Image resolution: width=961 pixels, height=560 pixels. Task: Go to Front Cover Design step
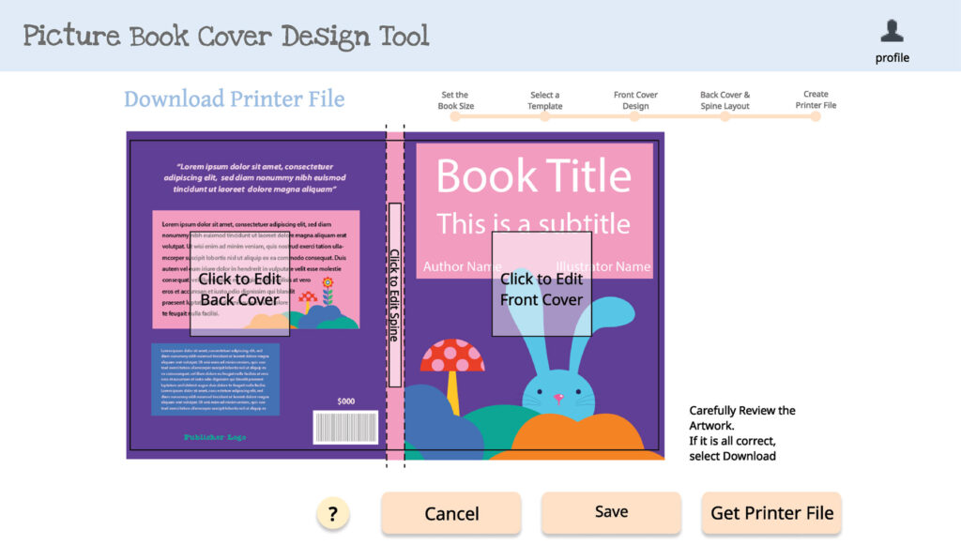click(x=635, y=105)
